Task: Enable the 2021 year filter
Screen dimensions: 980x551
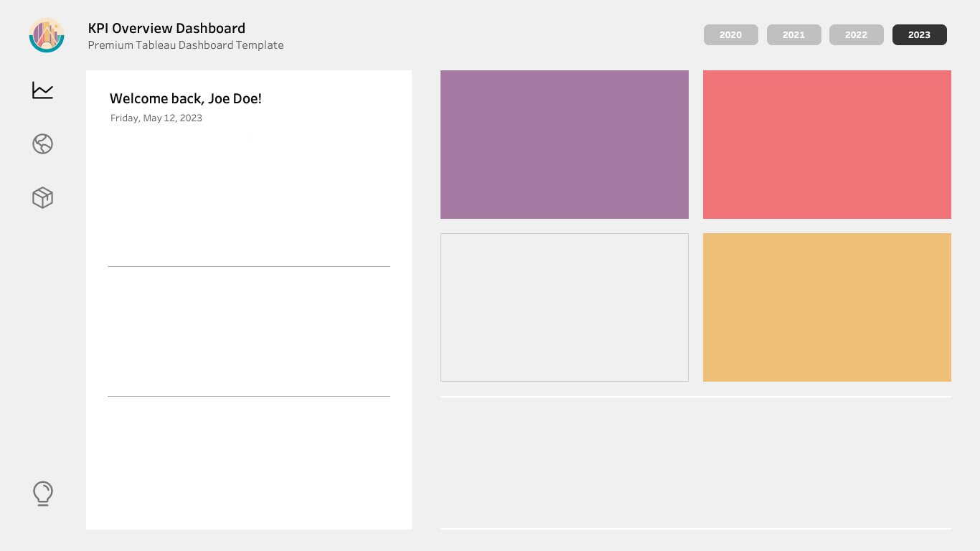Action: point(793,34)
